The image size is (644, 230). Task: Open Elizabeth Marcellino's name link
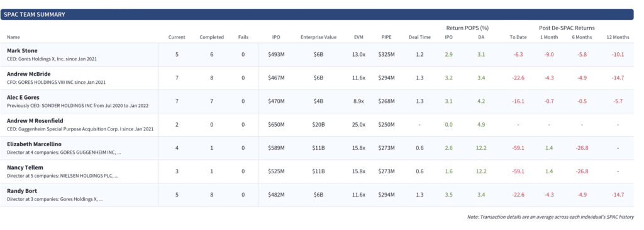(33, 144)
